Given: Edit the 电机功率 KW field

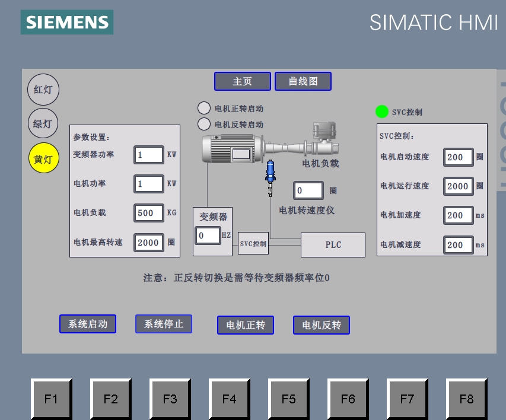Looking at the screenshot, I should pos(149,184).
